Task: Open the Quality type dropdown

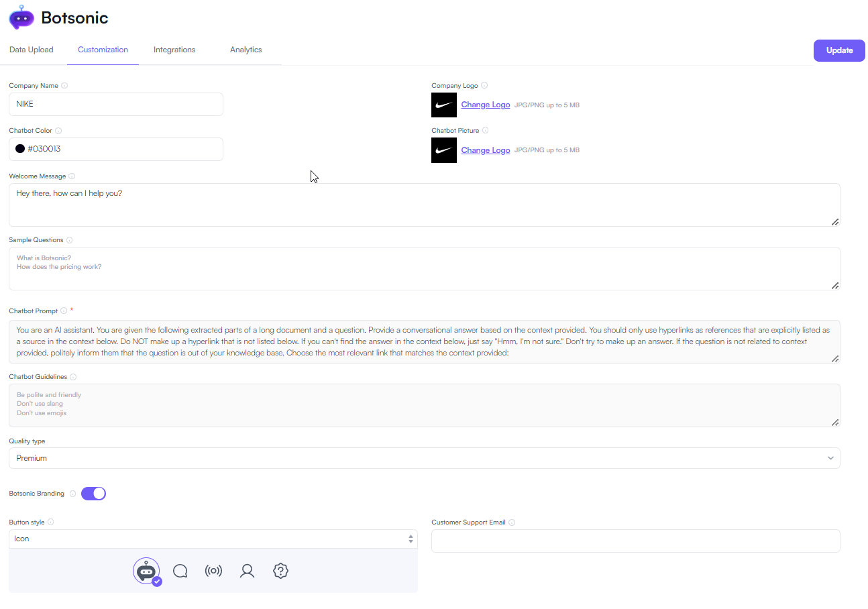Action: (x=424, y=457)
